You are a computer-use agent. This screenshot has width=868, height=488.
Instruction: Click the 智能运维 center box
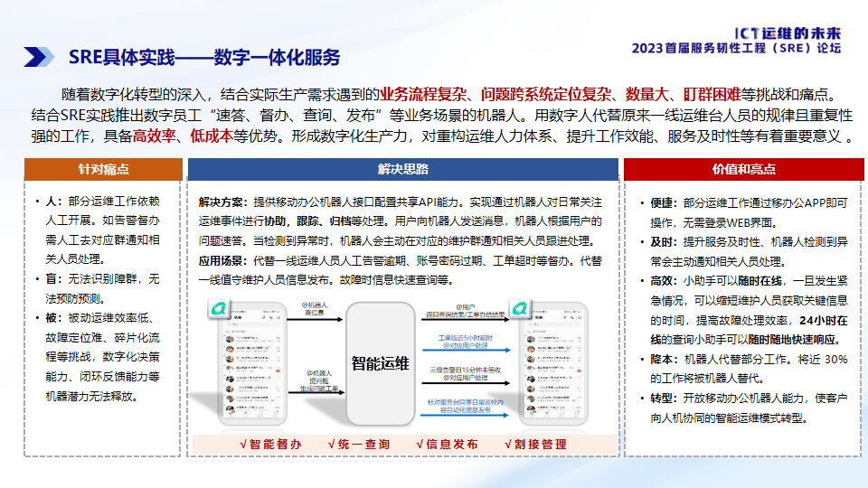click(381, 363)
